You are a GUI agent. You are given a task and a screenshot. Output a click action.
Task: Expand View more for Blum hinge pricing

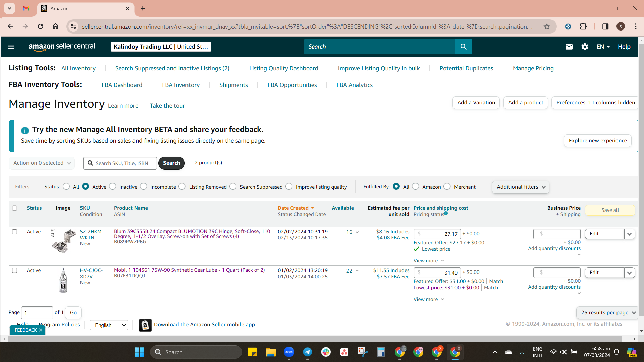click(429, 261)
